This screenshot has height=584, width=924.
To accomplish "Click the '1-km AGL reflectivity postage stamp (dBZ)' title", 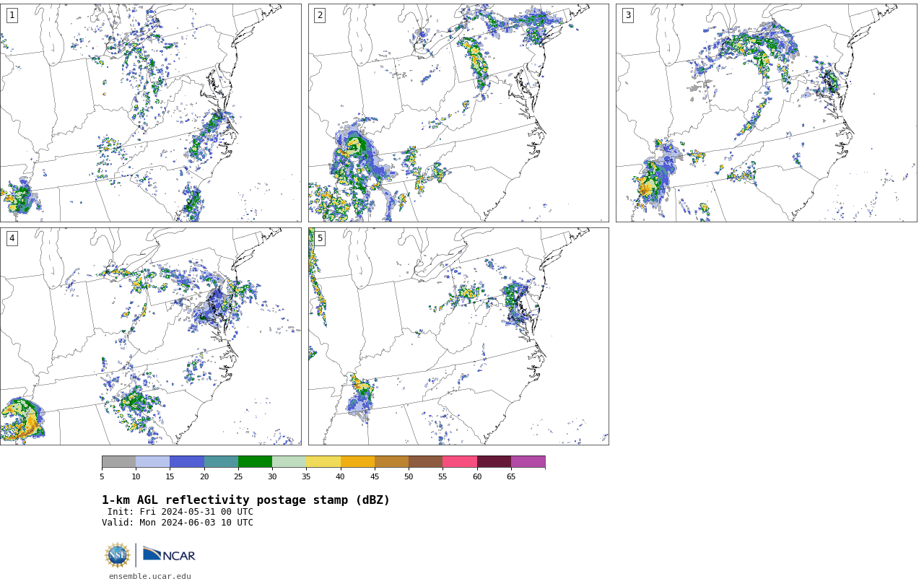I will click(245, 500).
